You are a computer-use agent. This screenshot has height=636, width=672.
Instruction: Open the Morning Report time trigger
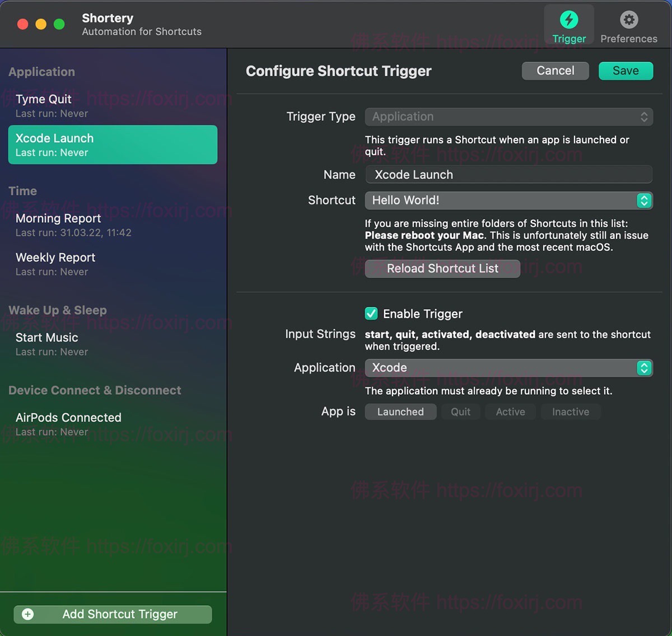pos(112,225)
